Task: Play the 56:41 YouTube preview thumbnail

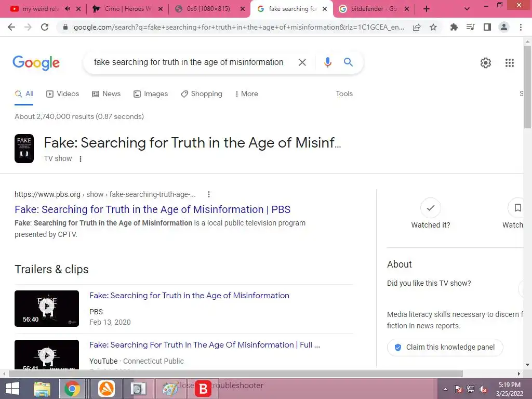Action: 47,354
